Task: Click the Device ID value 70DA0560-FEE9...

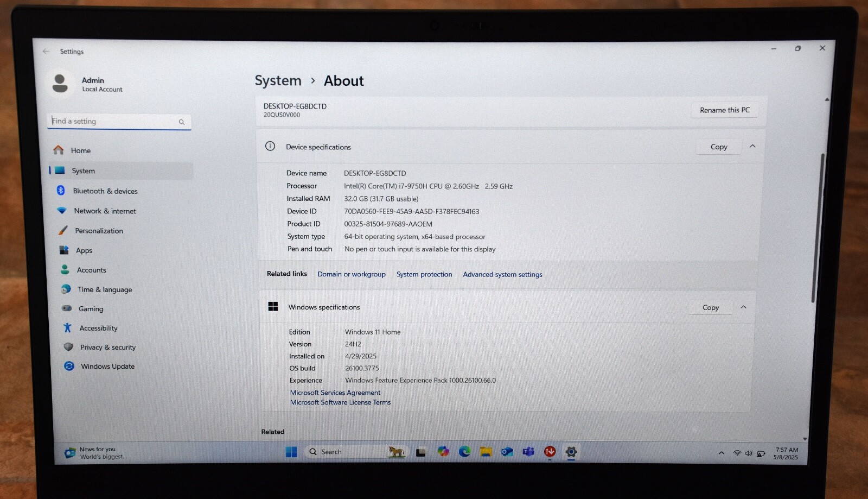Action: tap(412, 211)
